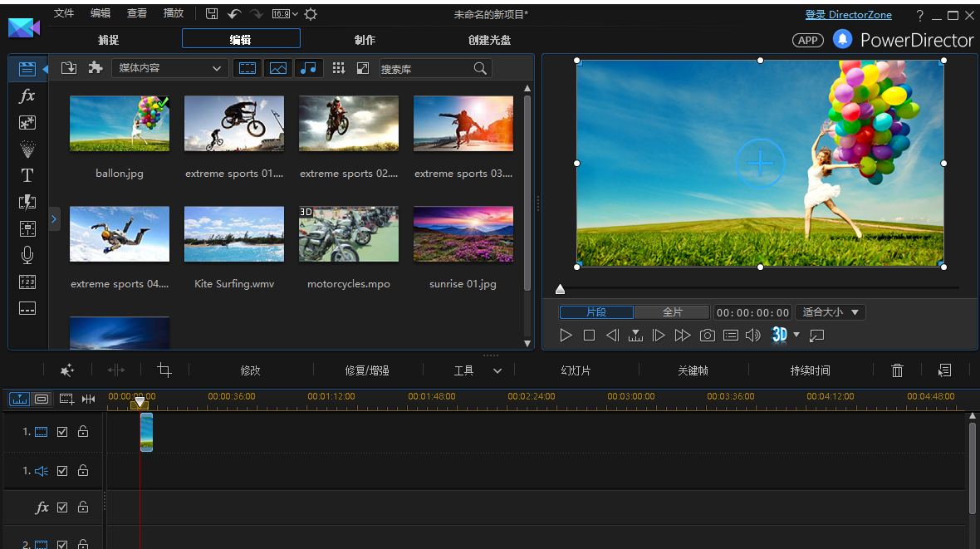Click the 修复/增强 button

pyautogui.click(x=367, y=370)
